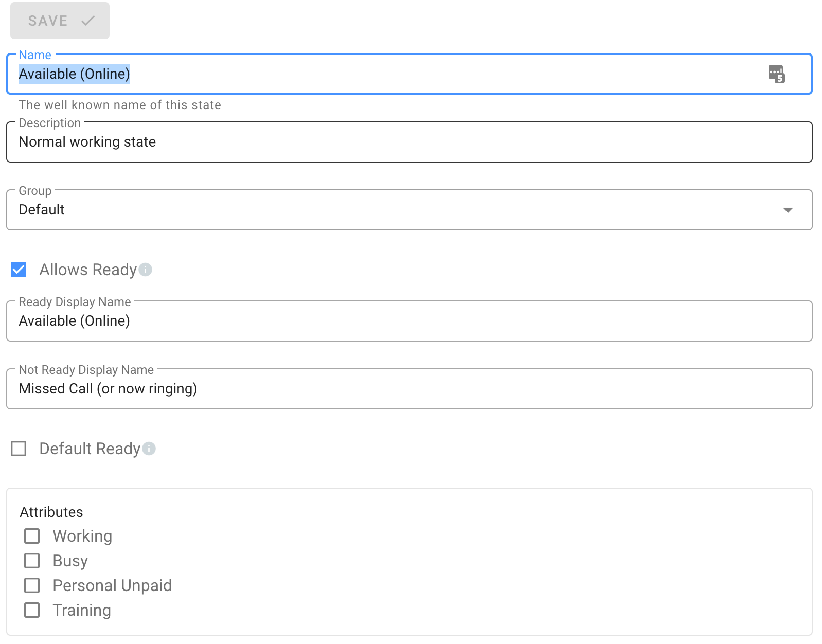Tick the Training attribute checkbox
The height and width of the screenshot is (644, 822).
(x=32, y=610)
